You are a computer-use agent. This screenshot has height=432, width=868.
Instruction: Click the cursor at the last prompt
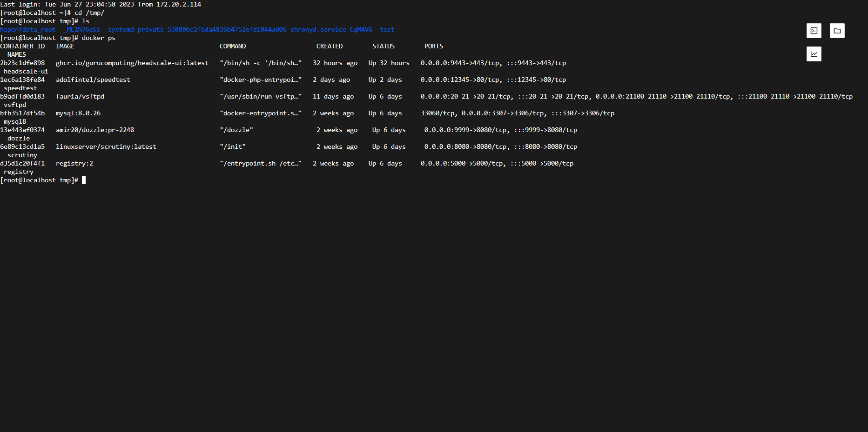84,180
